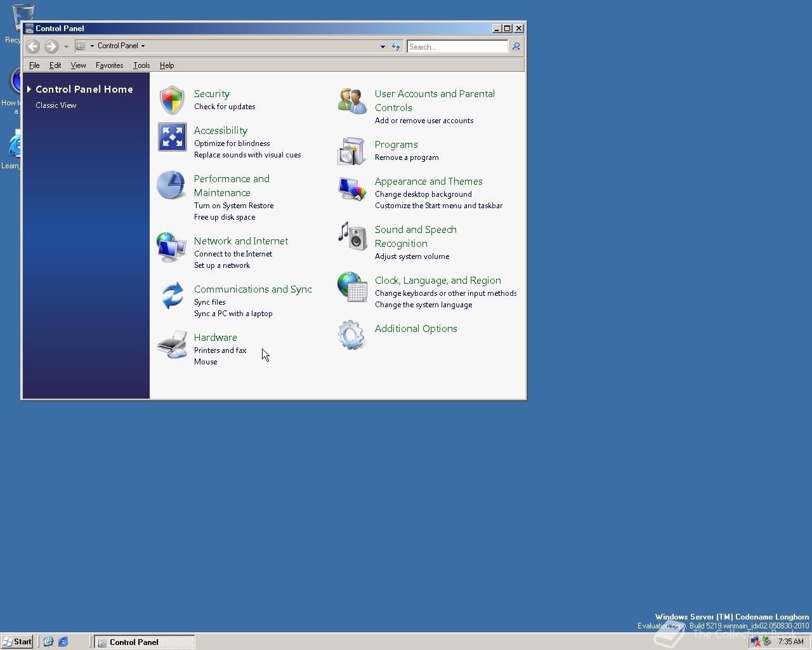Click the Additional Options heading
Screen dimensions: 812x650
pos(416,329)
